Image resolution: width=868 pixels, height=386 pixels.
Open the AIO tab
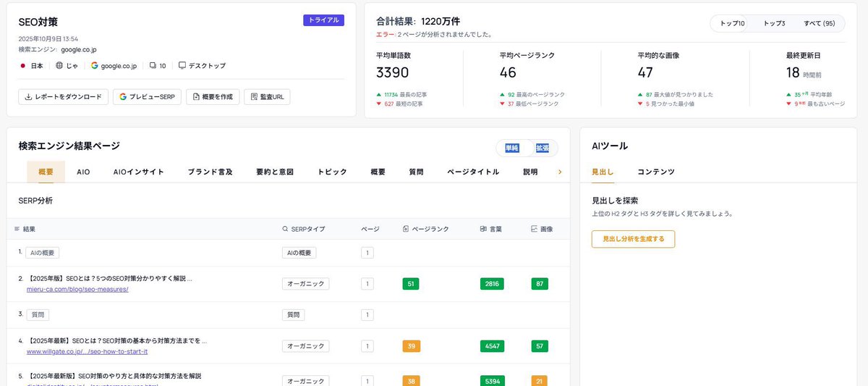pos(83,172)
